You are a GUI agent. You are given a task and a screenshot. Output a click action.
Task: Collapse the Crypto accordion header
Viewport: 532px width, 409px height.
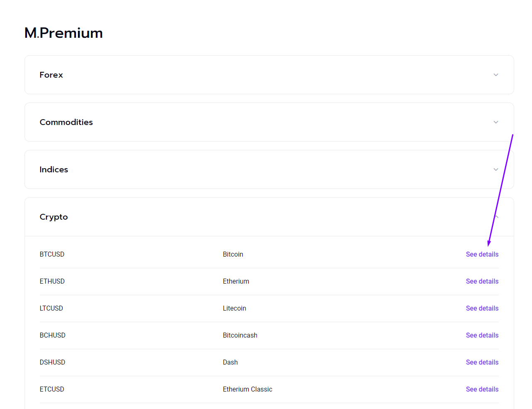click(269, 217)
